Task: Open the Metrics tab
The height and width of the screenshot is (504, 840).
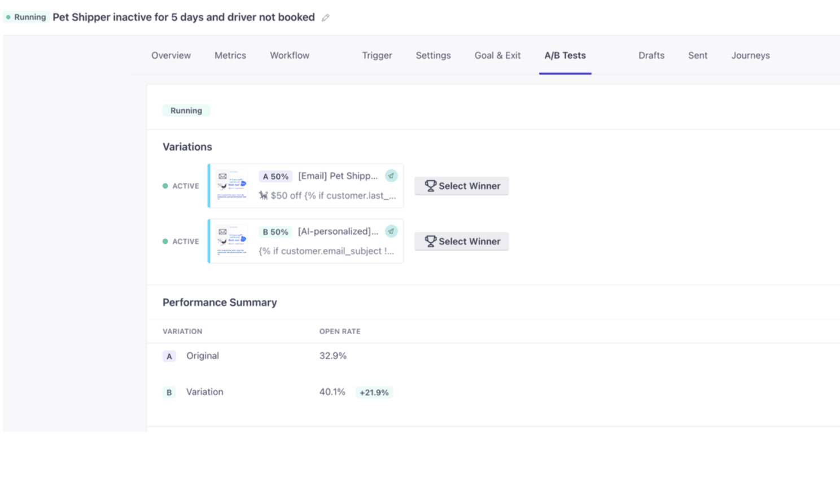Action: (230, 55)
